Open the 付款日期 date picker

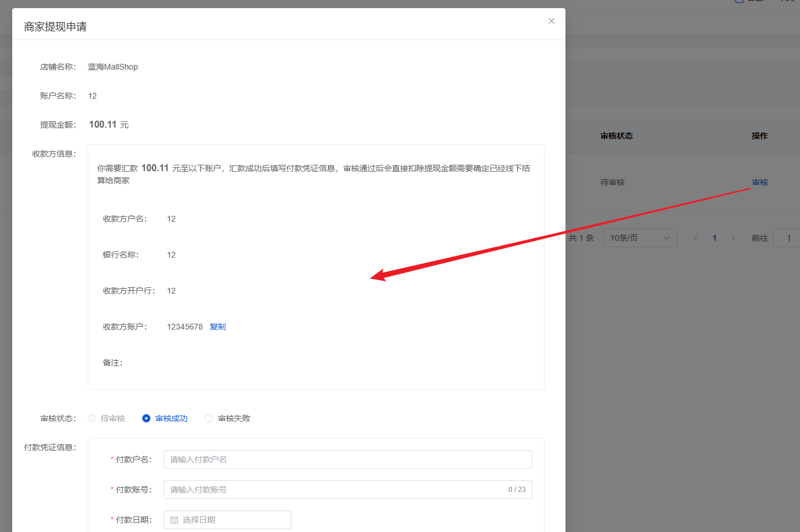228,520
